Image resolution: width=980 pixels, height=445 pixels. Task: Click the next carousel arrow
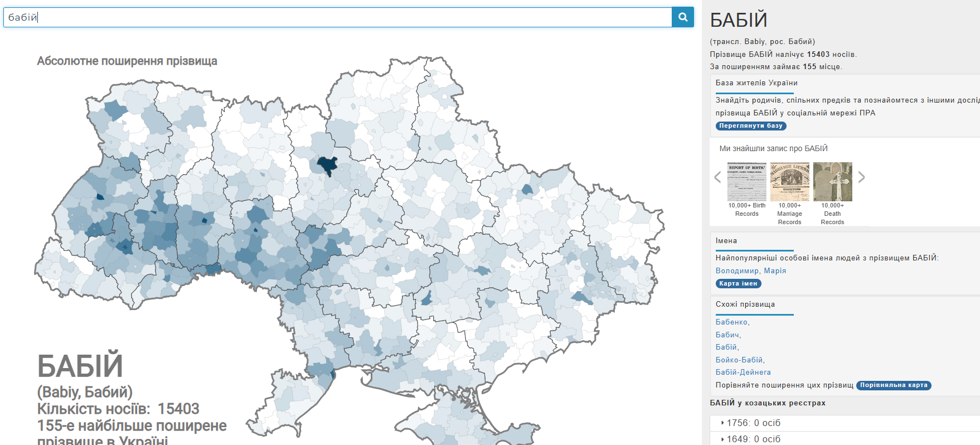click(x=861, y=177)
